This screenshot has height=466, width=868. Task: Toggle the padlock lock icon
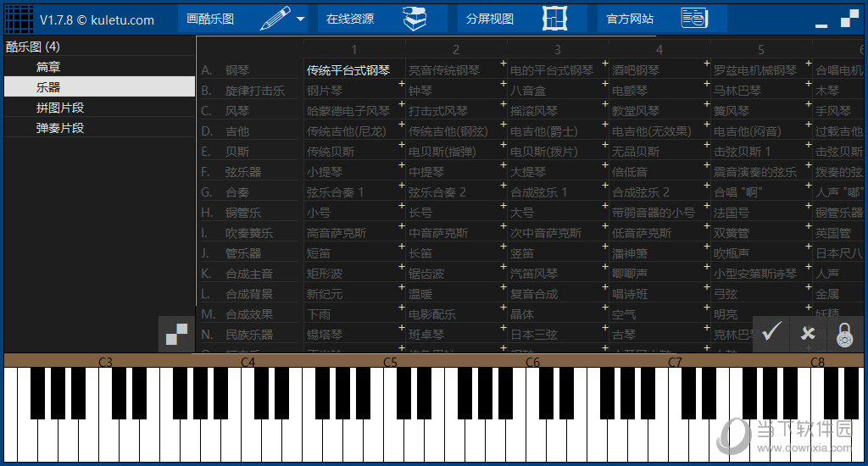tap(844, 335)
